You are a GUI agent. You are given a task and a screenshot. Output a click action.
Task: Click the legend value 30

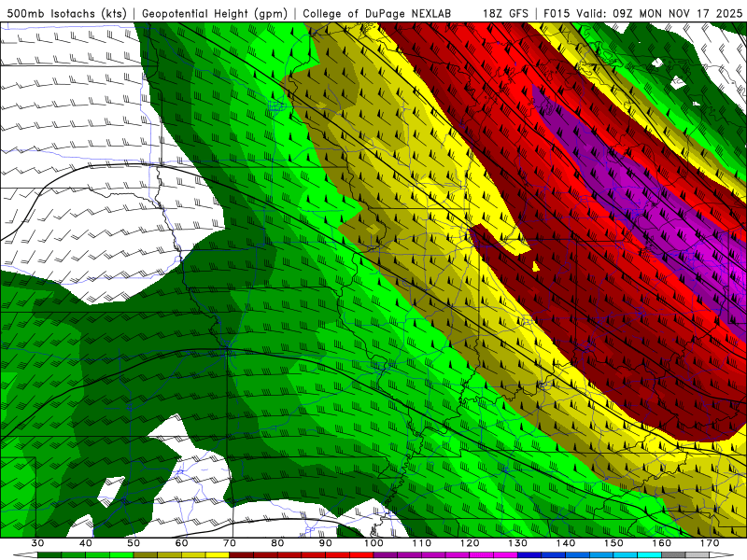click(x=37, y=543)
